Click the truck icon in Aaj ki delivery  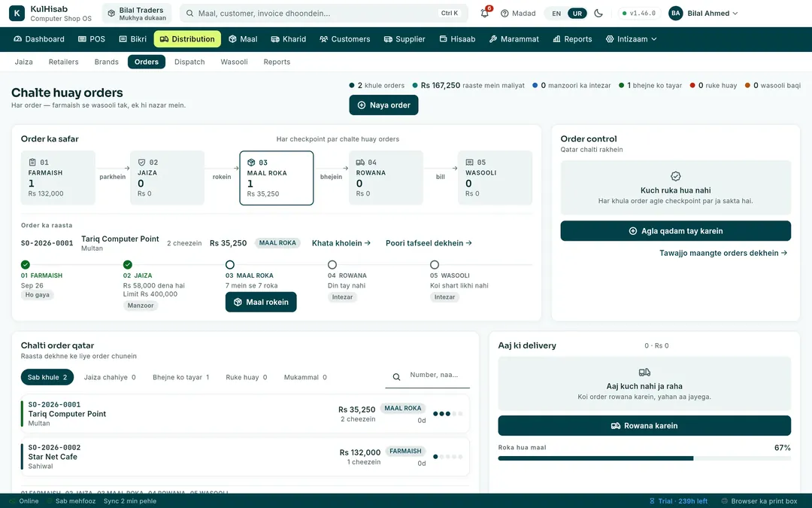coord(644,373)
